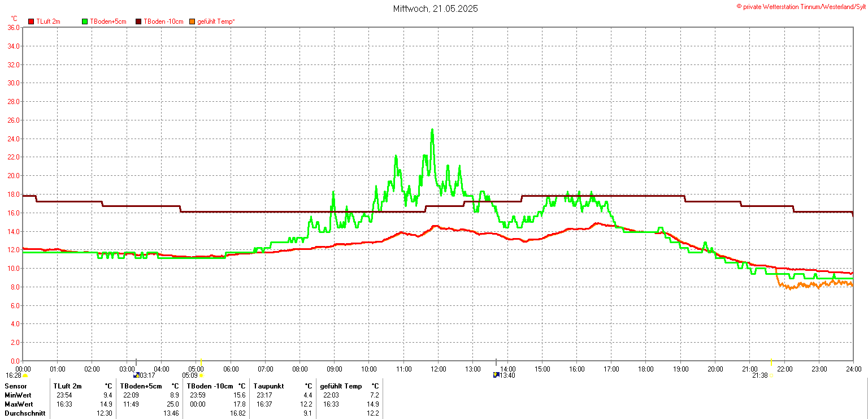Click the chart date title Mittwoch, 21.05.2025
The height and width of the screenshot is (419, 868).
(436, 9)
